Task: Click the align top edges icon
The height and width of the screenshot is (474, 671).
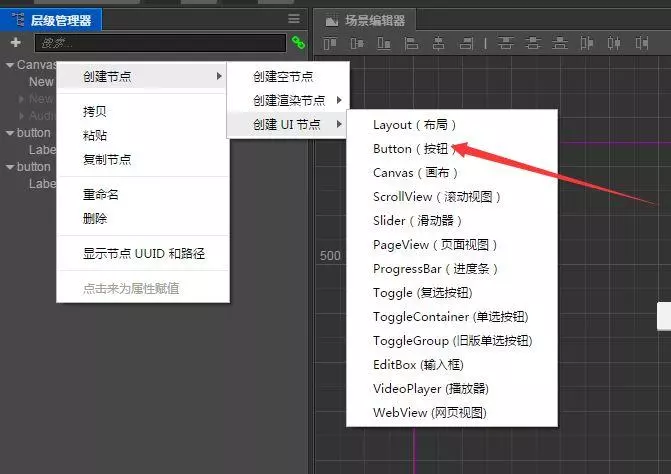Action: pos(330,43)
